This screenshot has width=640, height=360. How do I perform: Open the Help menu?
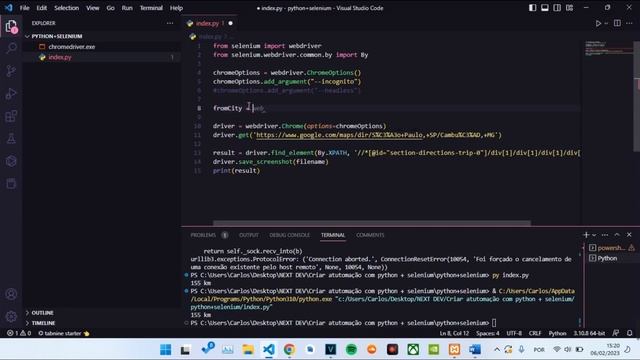176,8
